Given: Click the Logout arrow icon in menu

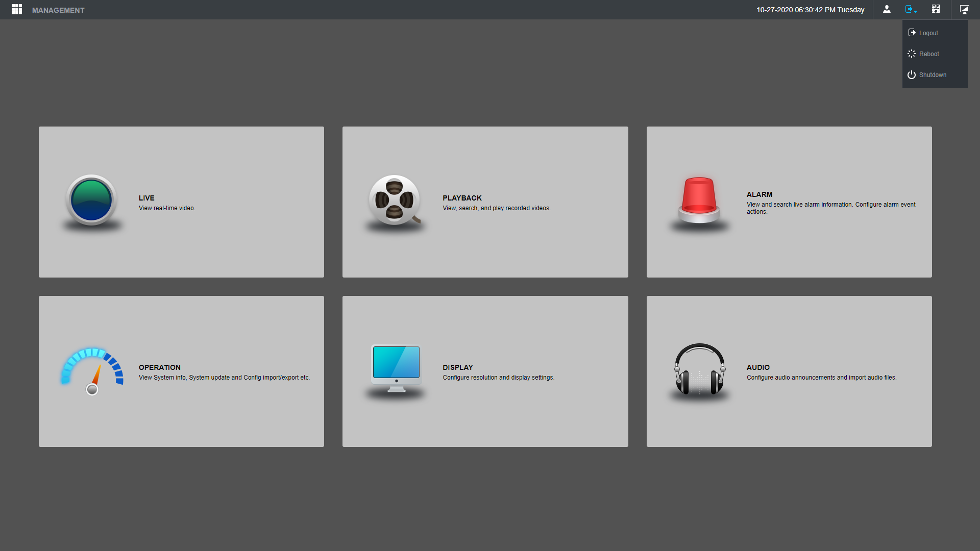Looking at the screenshot, I should [912, 33].
